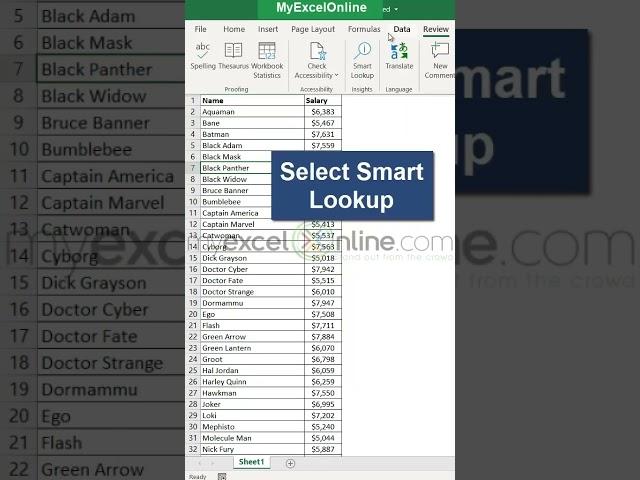640x480 pixels.
Task: Click salary value $7,631
Action: pyautogui.click(x=322, y=134)
